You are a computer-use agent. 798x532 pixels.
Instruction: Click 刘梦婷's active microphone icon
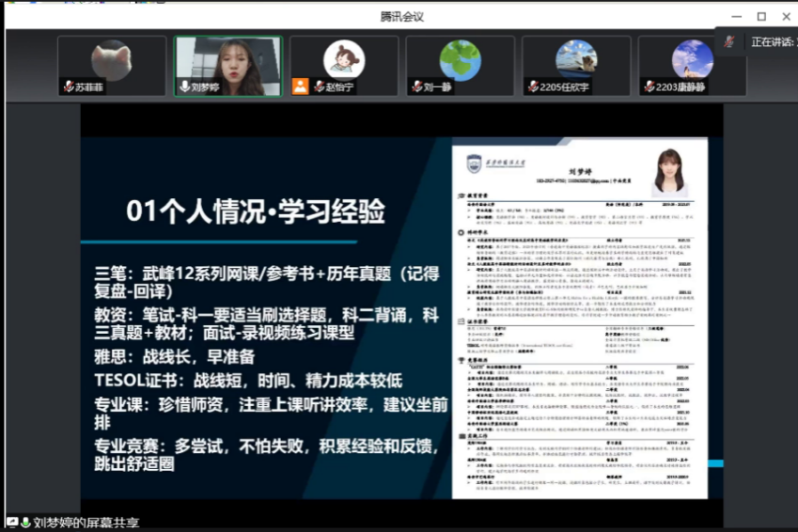(184, 86)
